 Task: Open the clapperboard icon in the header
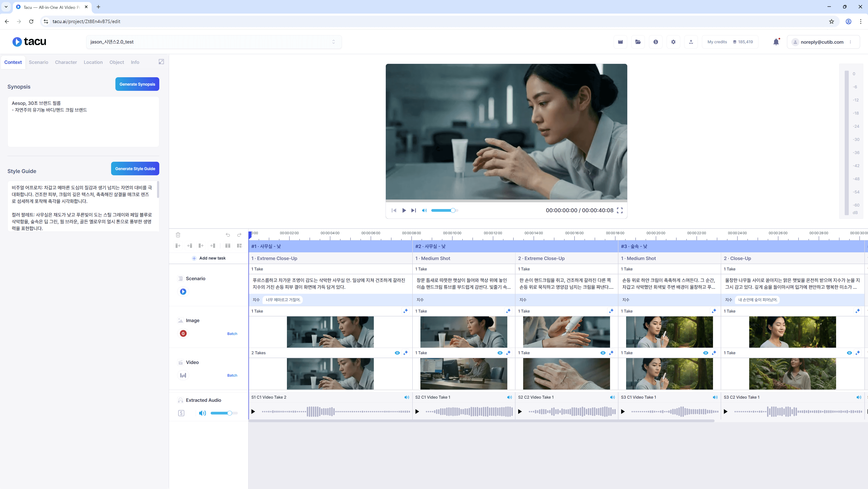[620, 42]
